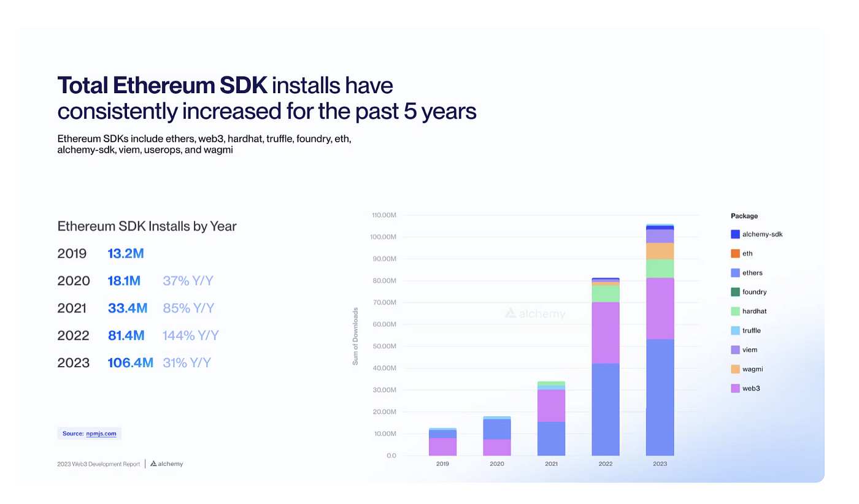859x504 pixels.
Task: Click the 37% Y/Y growth figure
Action: tap(188, 281)
